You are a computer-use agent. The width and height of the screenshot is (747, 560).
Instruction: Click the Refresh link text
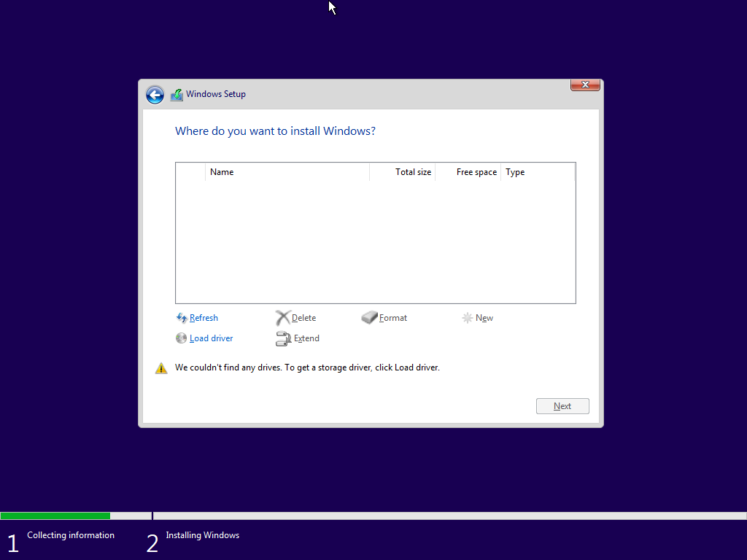pyautogui.click(x=204, y=318)
